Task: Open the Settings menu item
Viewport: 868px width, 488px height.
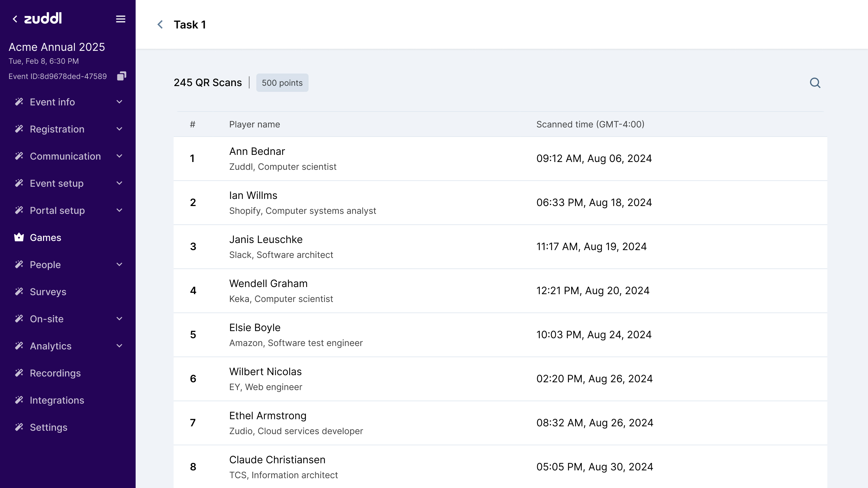Action: pos(48,427)
